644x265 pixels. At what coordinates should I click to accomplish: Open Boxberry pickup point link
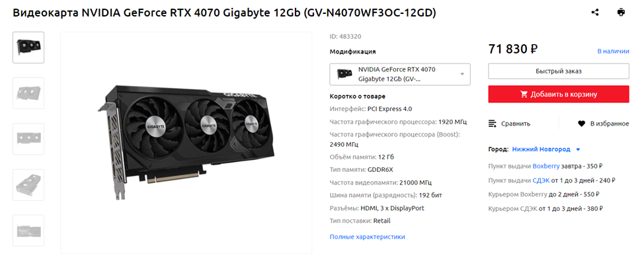click(546, 166)
